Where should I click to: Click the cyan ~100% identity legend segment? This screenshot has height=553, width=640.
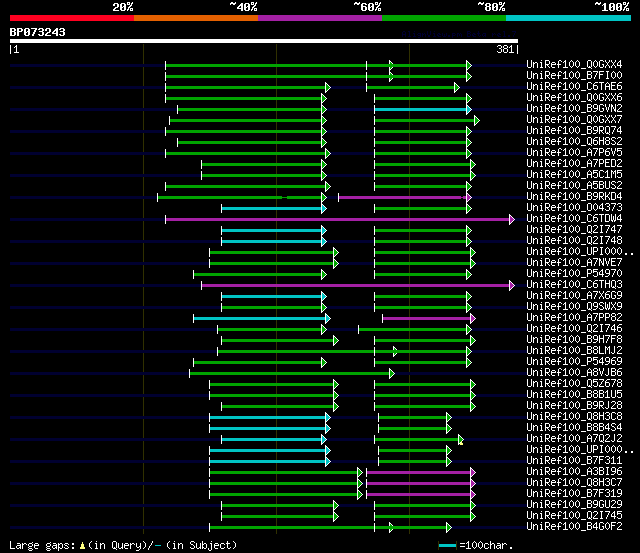[569, 18]
